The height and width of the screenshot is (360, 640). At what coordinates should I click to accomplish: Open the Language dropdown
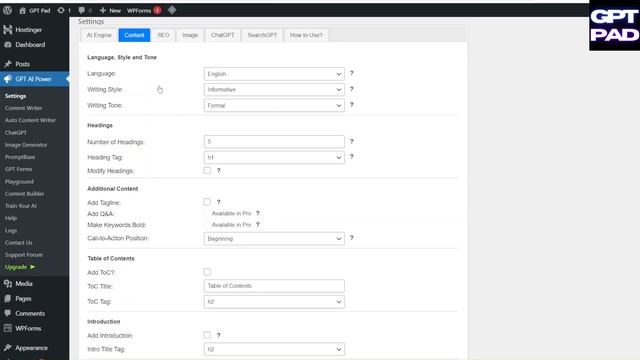(274, 74)
